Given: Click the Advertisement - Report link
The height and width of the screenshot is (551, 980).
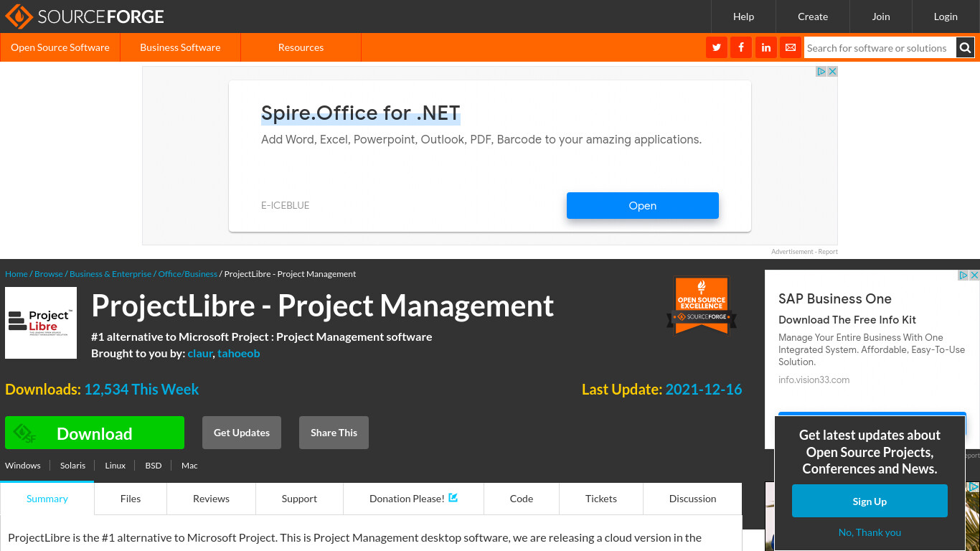Looking at the screenshot, I should click(x=804, y=252).
